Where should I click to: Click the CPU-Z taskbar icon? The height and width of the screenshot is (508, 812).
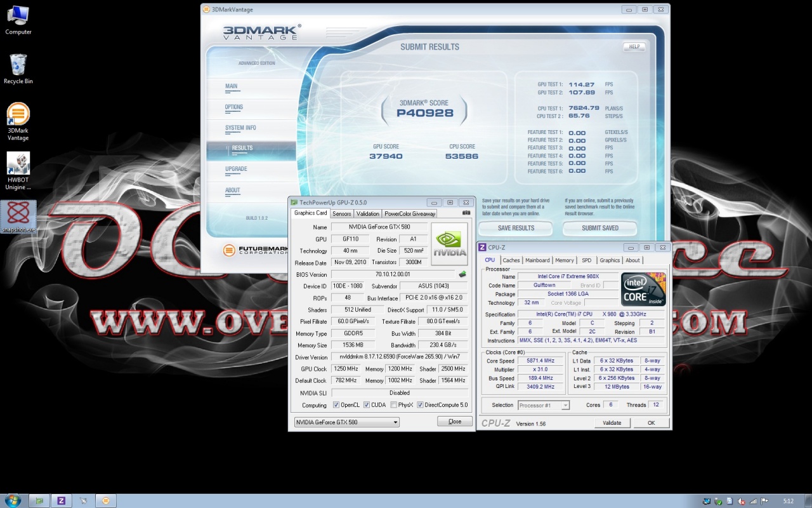tap(62, 500)
